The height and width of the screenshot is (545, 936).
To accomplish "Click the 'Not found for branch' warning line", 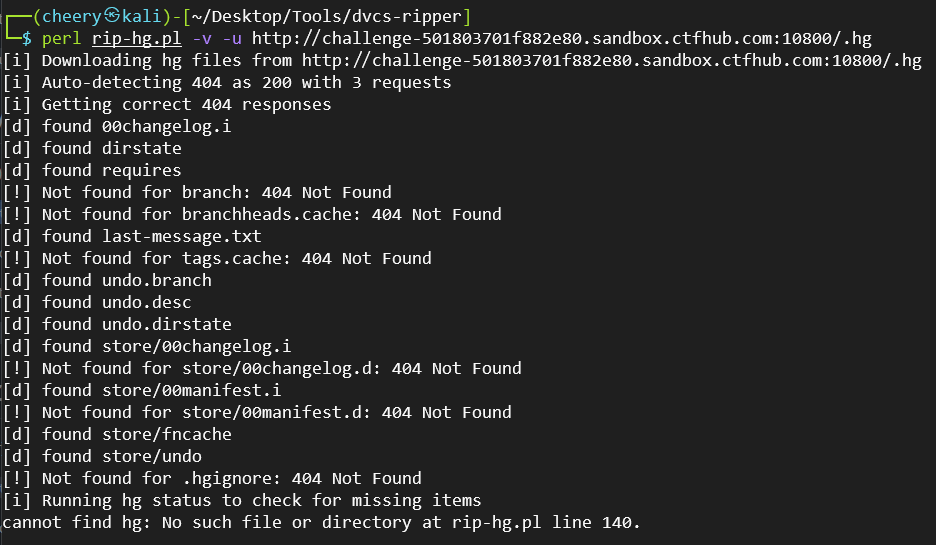I will tap(197, 193).
